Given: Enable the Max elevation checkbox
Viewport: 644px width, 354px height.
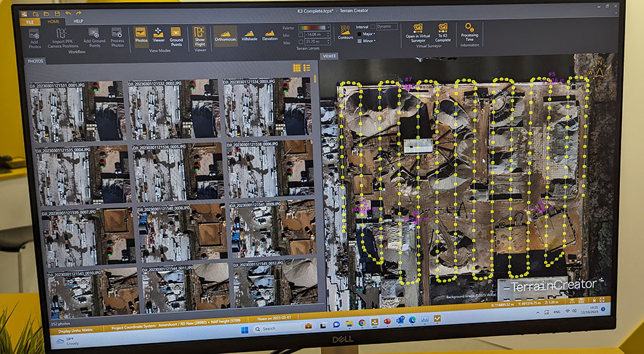Looking at the screenshot, I should pyautogui.click(x=301, y=42).
